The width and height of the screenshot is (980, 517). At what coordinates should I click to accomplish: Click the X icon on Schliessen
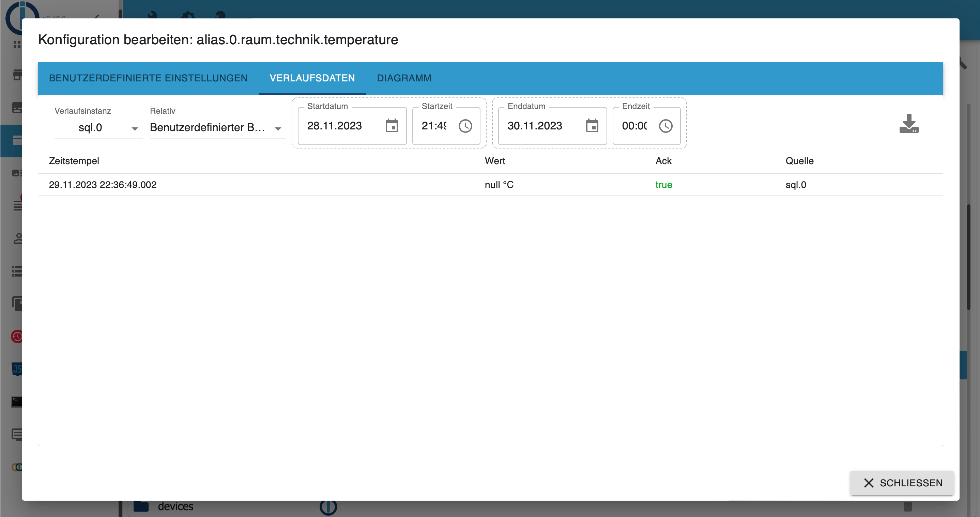click(869, 483)
